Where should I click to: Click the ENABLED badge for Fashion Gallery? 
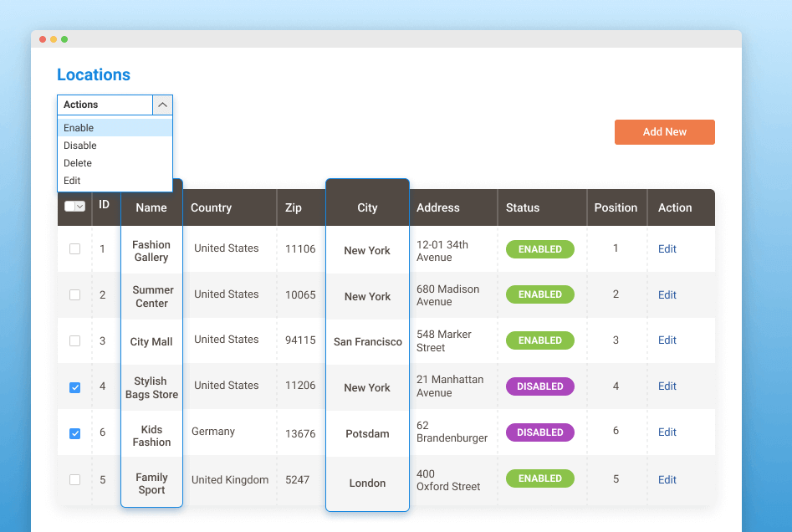point(539,249)
